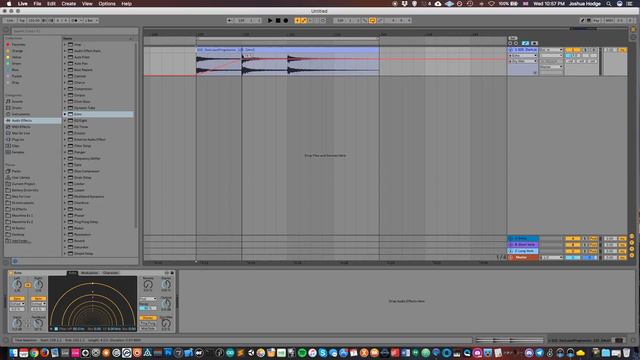Toggle MIDI map mode button
640x360 pixels.
[x=609, y=20]
